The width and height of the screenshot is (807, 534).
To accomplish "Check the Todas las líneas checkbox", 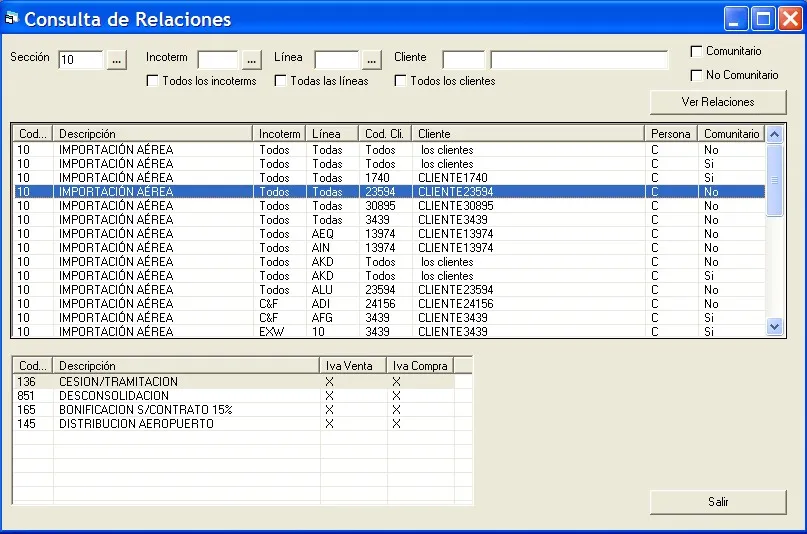I will (280, 81).
